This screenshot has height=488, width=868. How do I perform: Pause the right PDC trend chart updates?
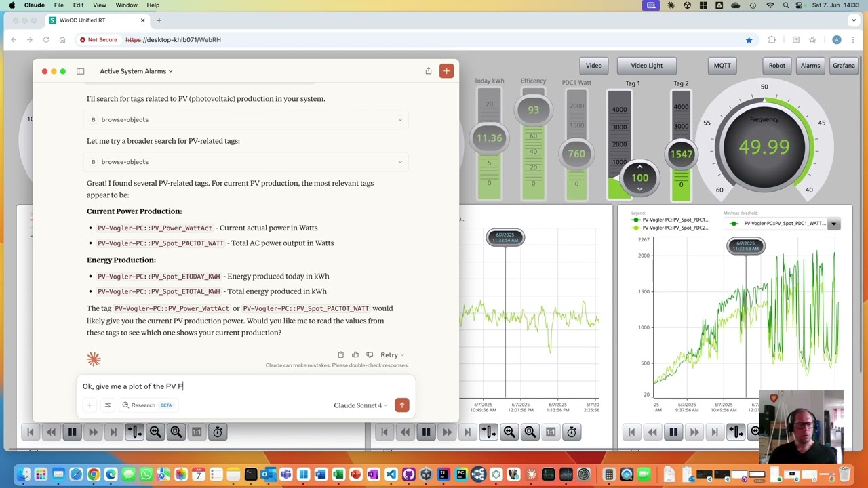673,432
